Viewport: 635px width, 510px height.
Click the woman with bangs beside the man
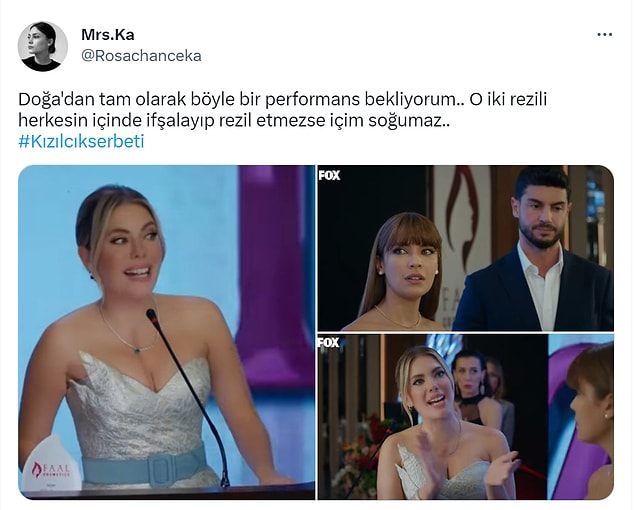[401, 272]
